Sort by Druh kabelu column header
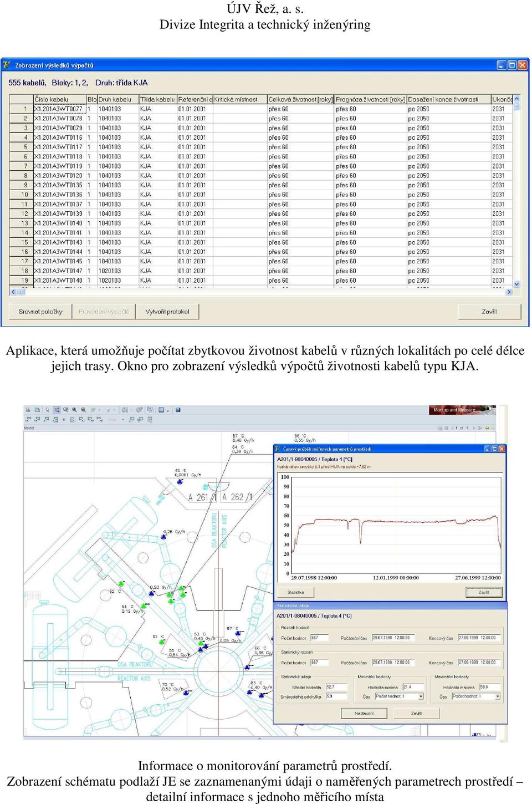 118,100
